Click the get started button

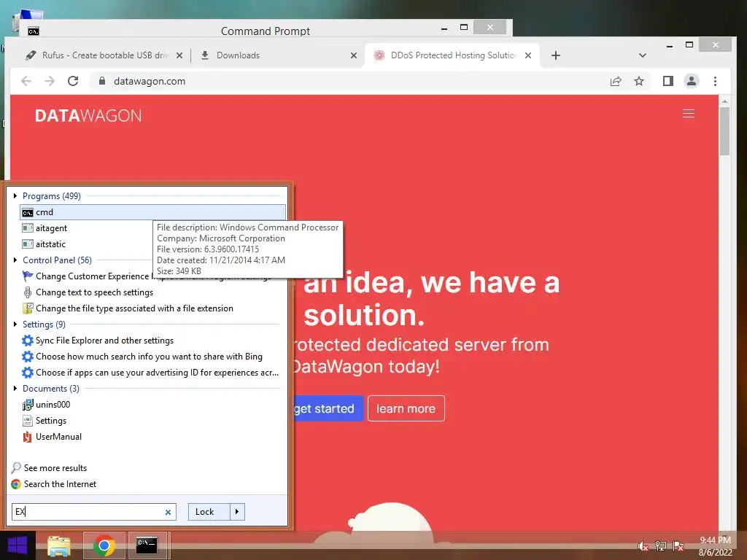[328, 408]
